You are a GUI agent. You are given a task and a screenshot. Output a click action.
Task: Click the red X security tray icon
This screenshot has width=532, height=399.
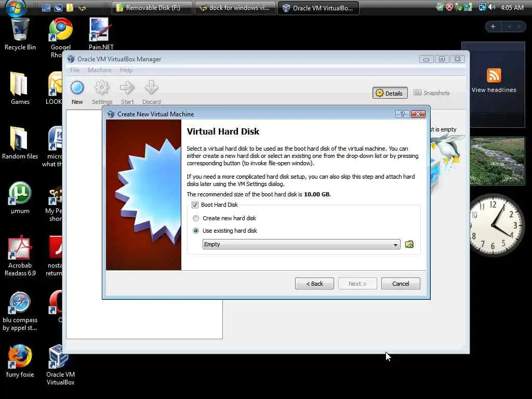click(x=449, y=7)
